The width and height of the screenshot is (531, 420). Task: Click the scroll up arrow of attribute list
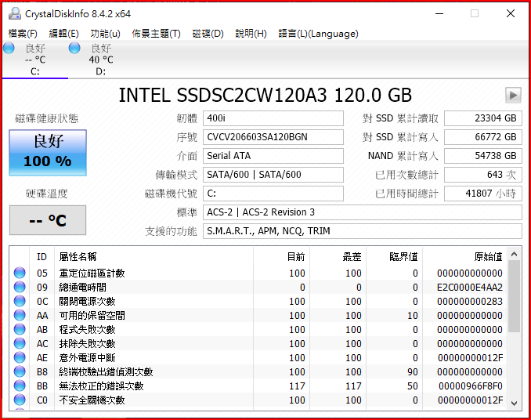click(514, 254)
